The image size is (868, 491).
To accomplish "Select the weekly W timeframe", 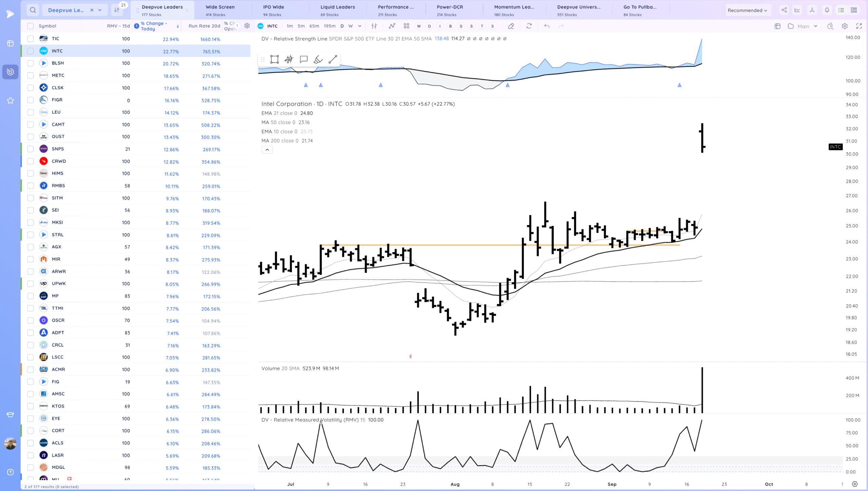I will pos(351,26).
